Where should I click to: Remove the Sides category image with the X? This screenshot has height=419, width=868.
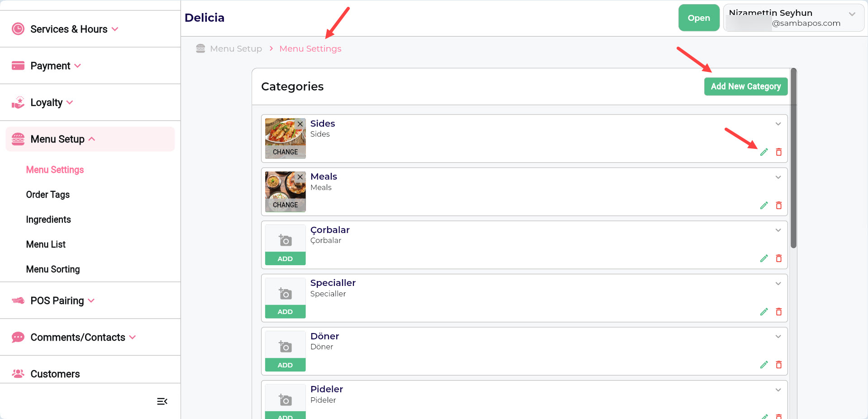pyautogui.click(x=300, y=124)
